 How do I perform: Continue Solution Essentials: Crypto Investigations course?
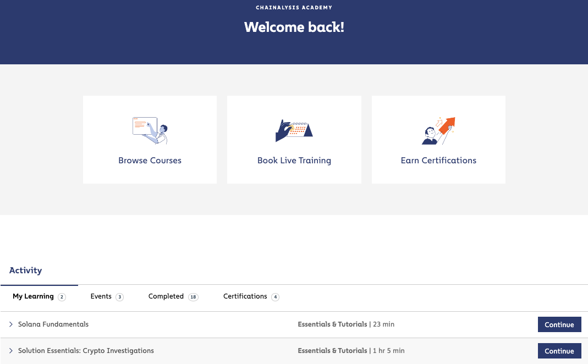(559, 351)
